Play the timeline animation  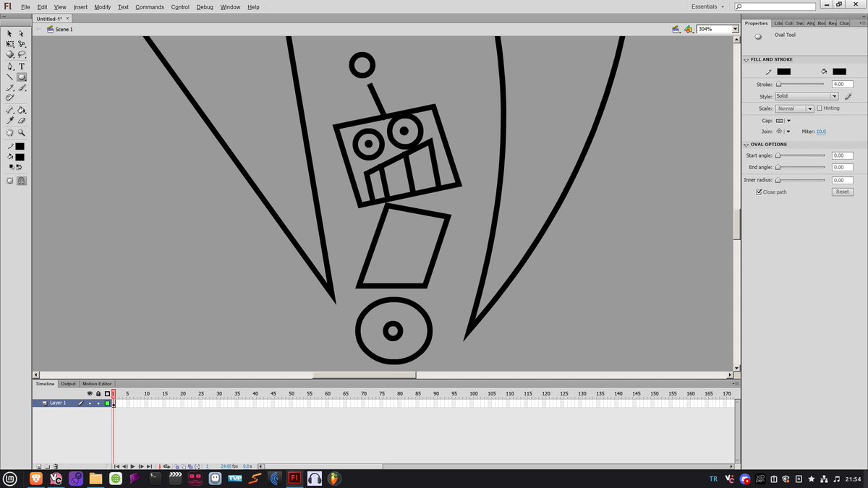tap(132, 466)
